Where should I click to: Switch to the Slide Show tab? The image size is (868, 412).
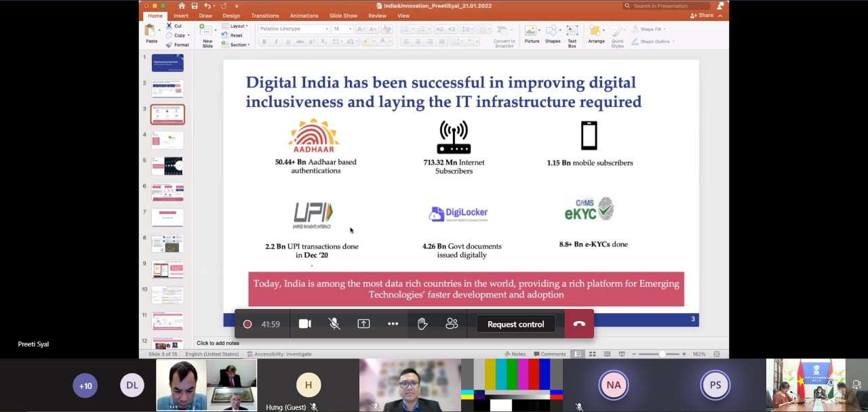point(343,16)
